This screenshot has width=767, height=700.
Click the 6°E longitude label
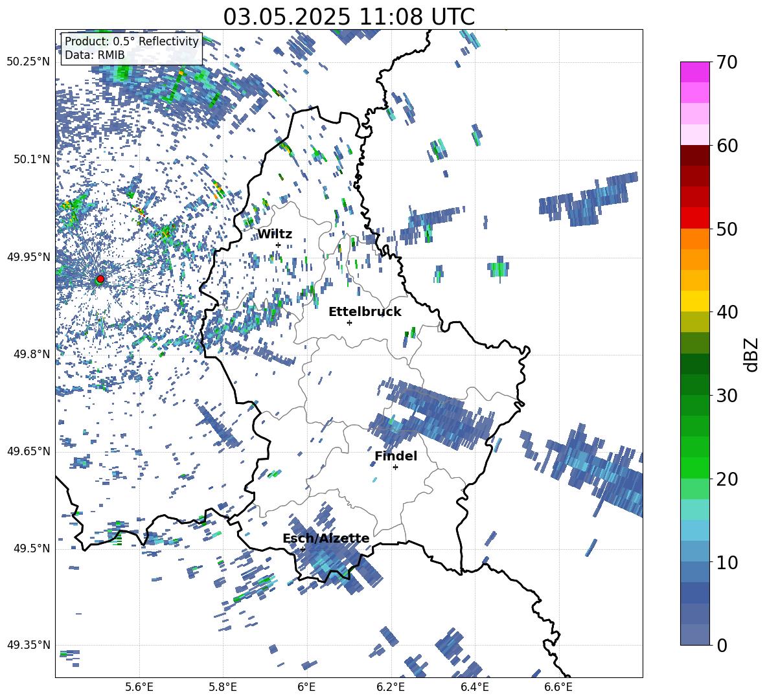[306, 687]
